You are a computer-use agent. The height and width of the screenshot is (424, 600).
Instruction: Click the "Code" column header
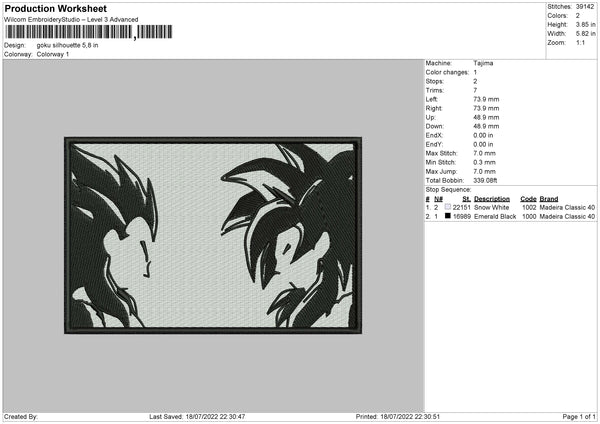[528, 199]
